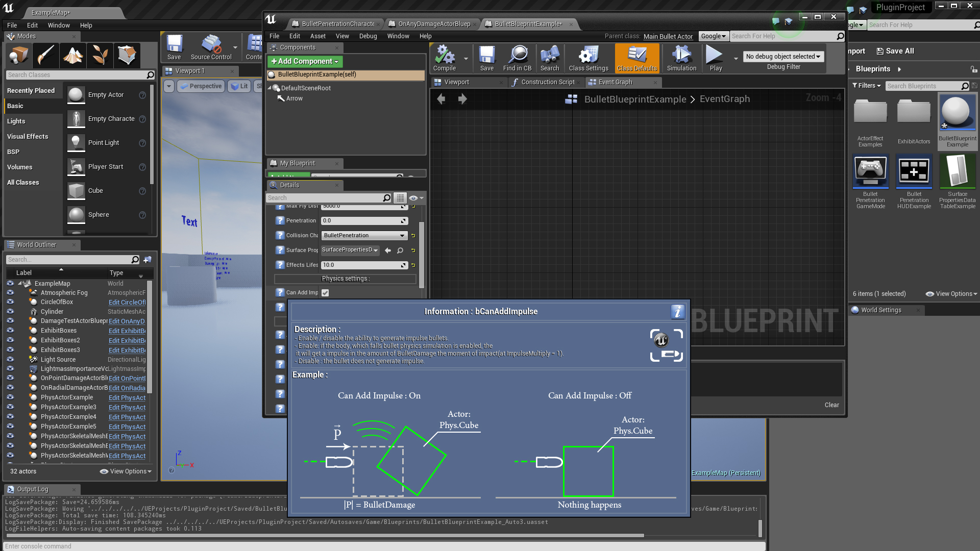Open Content Browser View Options
Screen dimensions: 980x551
951,294
